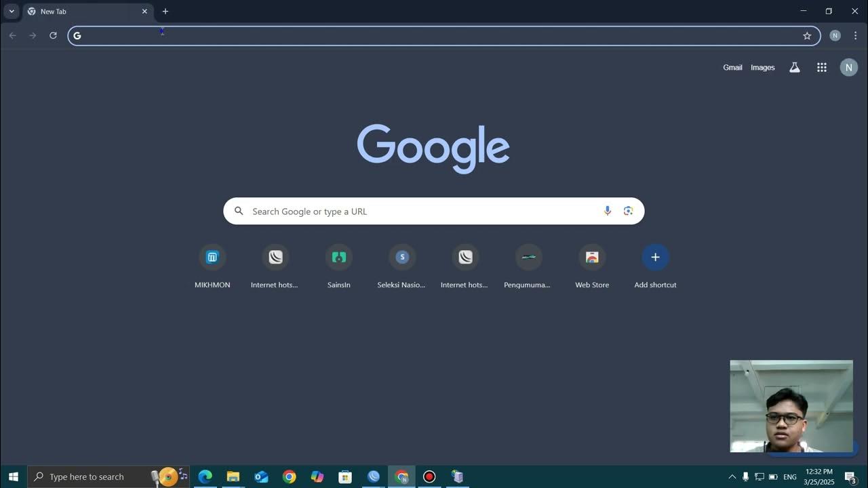Switch ENG input language
Image resolution: width=868 pixels, height=488 pixels.
(790, 476)
